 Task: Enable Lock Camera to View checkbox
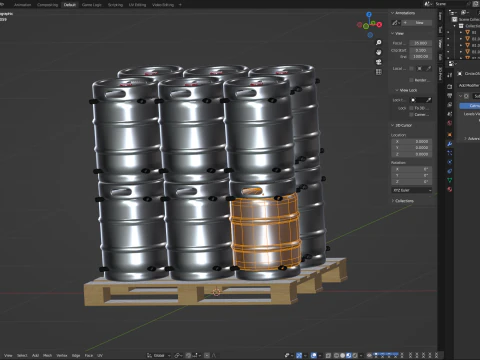(x=411, y=114)
